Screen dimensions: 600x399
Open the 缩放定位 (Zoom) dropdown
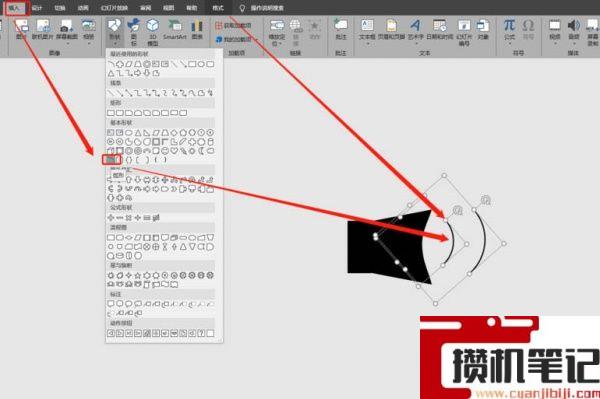(x=277, y=32)
